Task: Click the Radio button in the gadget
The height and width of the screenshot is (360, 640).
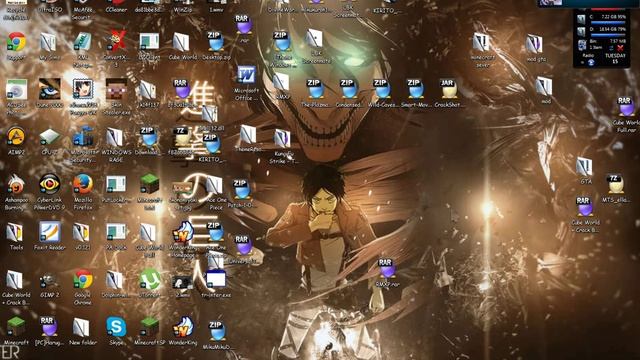Action: (x=588, y=55)
